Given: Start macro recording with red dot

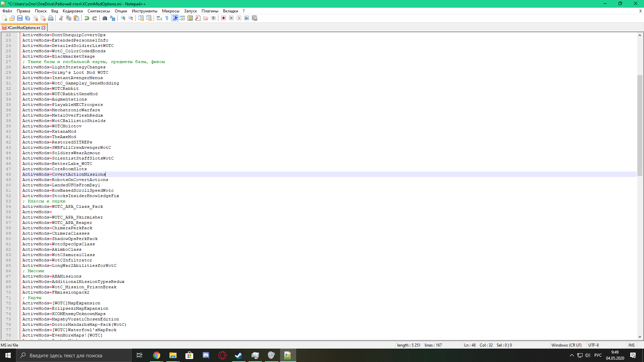Looking at the screenshot, I should 224,18.
